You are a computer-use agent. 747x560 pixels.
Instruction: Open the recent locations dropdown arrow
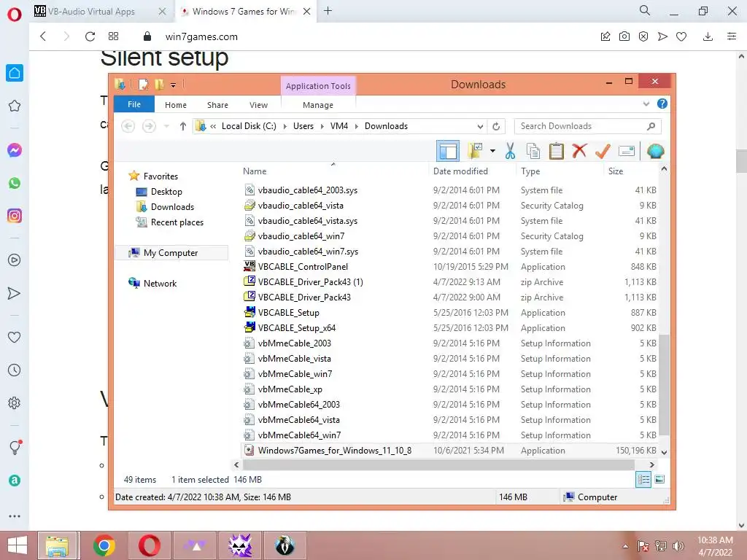166,126
